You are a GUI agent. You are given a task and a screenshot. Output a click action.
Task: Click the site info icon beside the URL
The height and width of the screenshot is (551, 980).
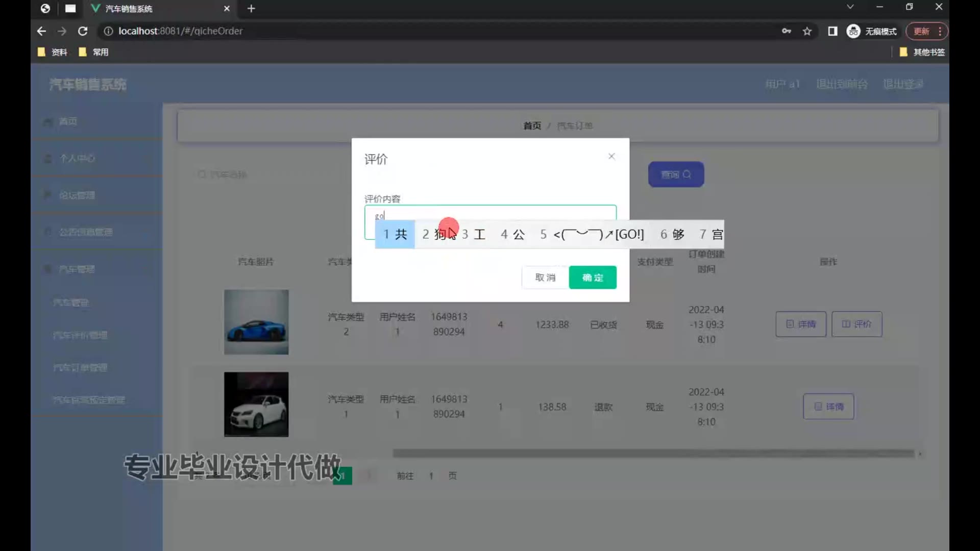(x=108, y=31)
